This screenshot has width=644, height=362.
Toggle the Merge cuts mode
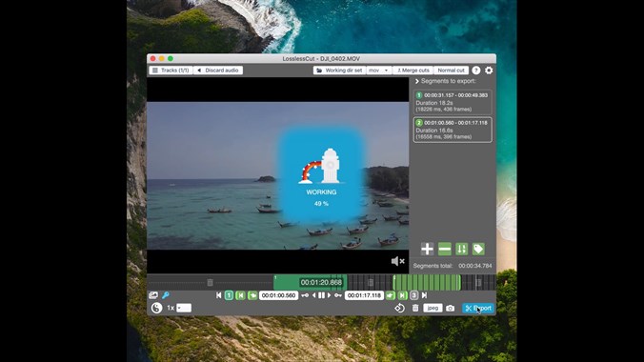(413, 70)
